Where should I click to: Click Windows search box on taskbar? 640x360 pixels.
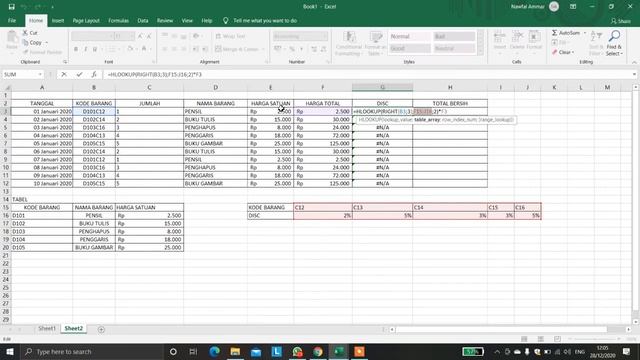pos(93,351)
